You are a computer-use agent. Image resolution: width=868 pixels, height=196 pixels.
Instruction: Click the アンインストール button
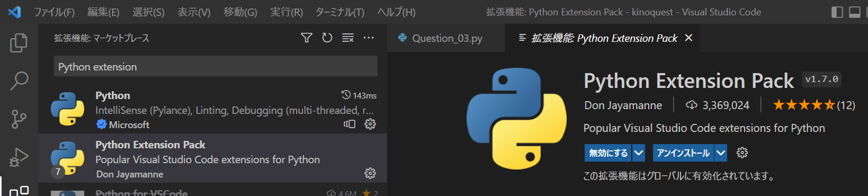683,153
